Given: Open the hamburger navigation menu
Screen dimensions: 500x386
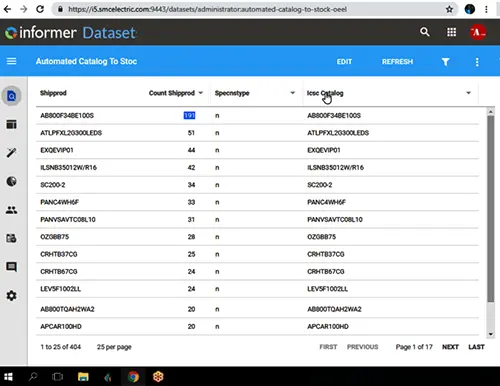Looking at the screenshot, I should (12, 61).
